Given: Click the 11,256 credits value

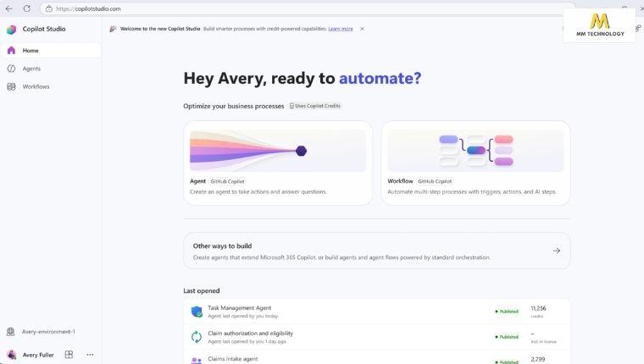Looking at the screenshot, I should click(538, 308).
